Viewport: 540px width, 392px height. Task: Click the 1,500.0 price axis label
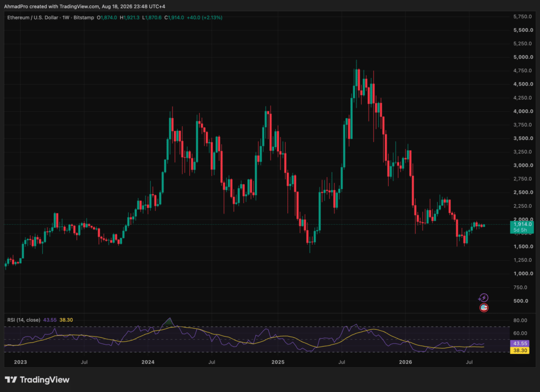pyautogui.click(x=523, y=246)
